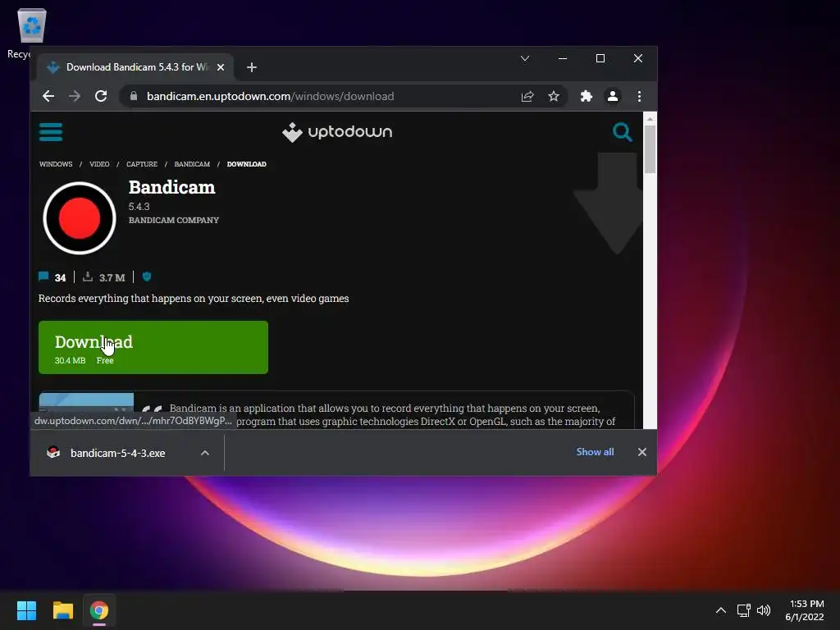Go to the VIDEO breadcrumb
840x630 pixels.
tap(99, 164)
